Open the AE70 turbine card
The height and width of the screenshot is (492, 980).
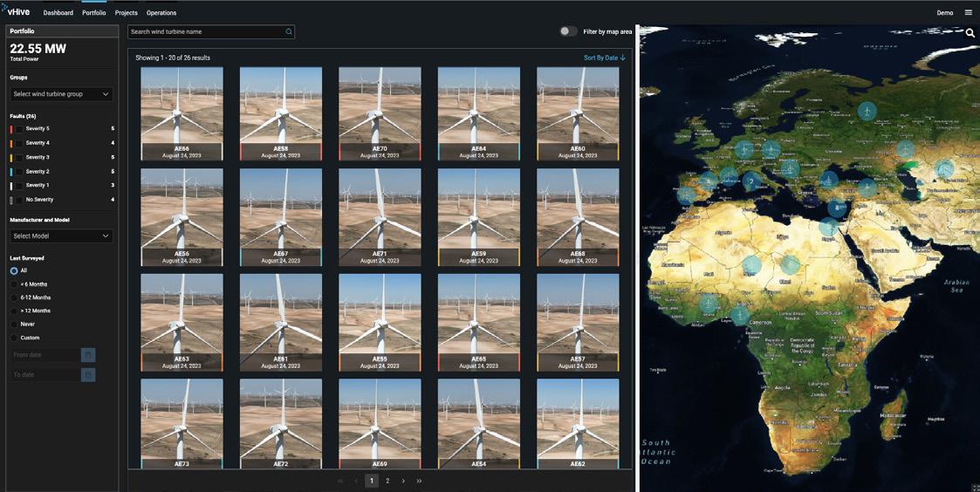pos(380,113)
